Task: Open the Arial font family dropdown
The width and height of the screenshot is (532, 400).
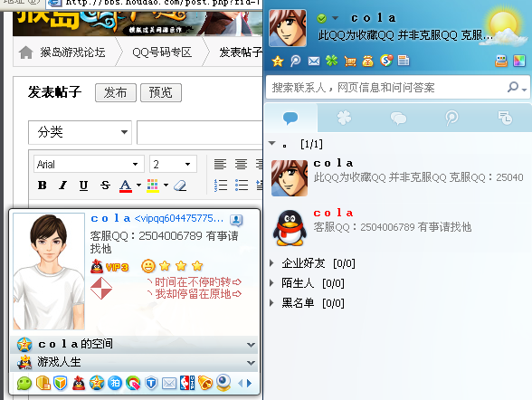Action: 89,164
